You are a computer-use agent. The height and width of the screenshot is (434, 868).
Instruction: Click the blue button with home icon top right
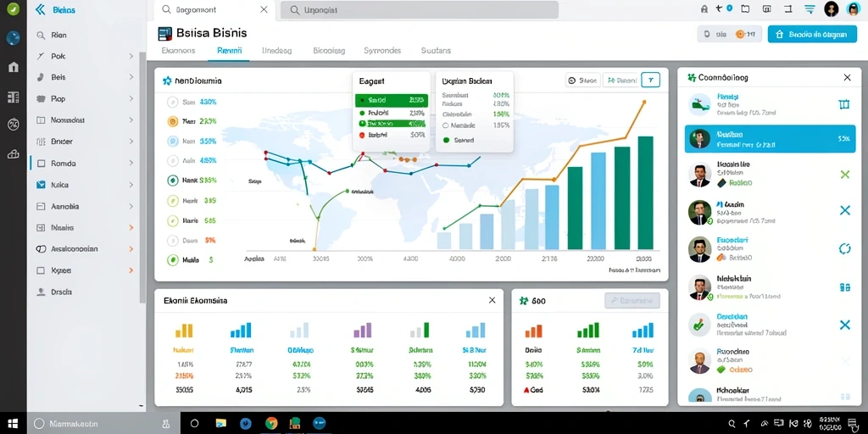[812, 34]
